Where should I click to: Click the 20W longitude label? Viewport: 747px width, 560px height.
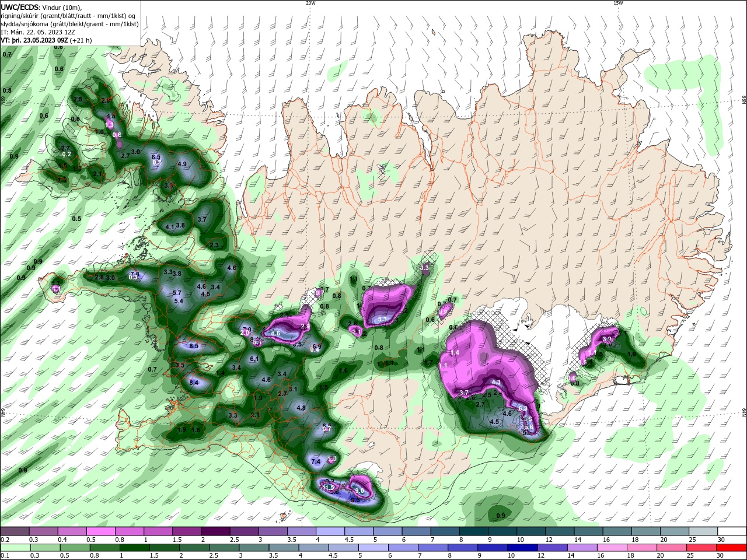coord(310,3)
